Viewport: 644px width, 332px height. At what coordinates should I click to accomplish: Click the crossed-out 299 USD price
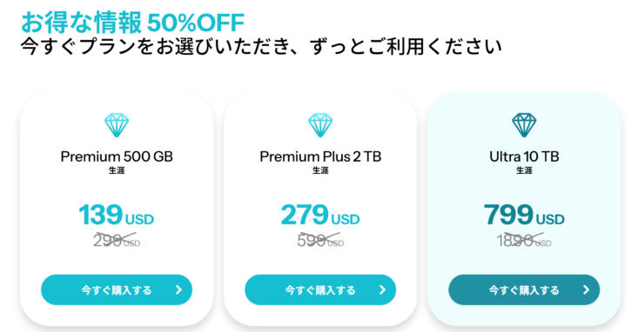(117, 241)
